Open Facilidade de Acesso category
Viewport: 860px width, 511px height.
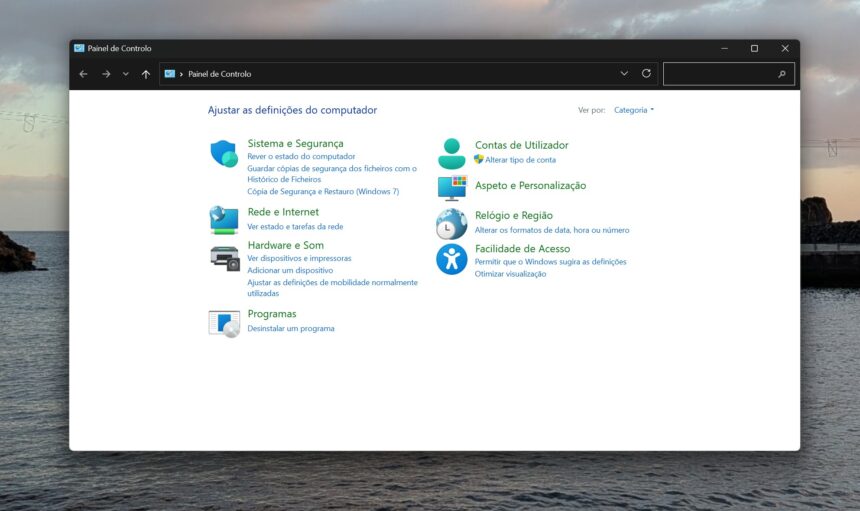(522, 249)
